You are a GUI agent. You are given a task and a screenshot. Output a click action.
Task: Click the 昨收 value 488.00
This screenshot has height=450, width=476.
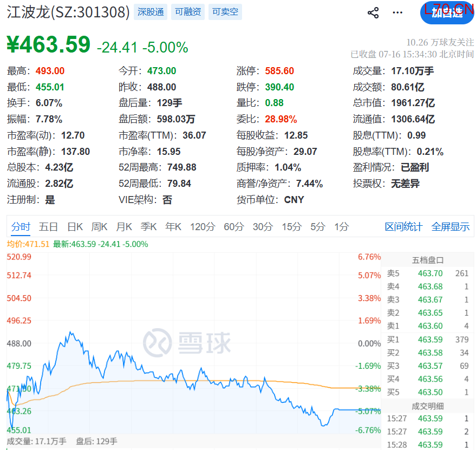click(161, 87)
